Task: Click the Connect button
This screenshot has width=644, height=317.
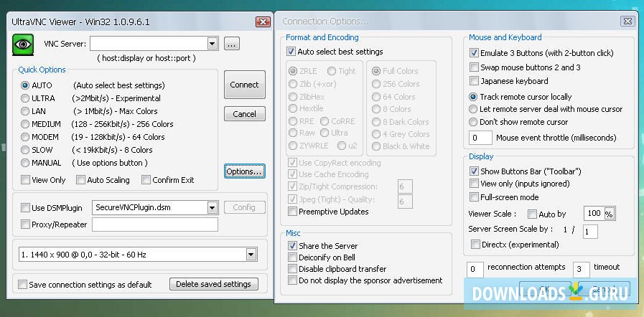Action: click(x=244, y=85)
